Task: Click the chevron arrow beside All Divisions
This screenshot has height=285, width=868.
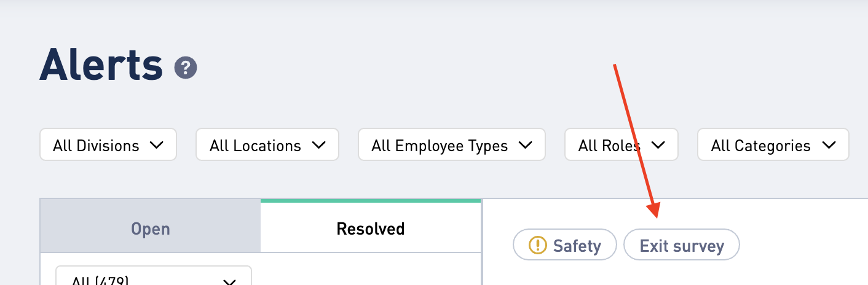Action: 156,146
